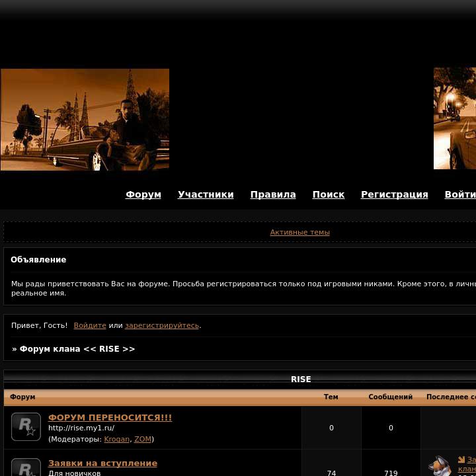Click the зарегистрируйтесь link in greeting

pos(162,325)
